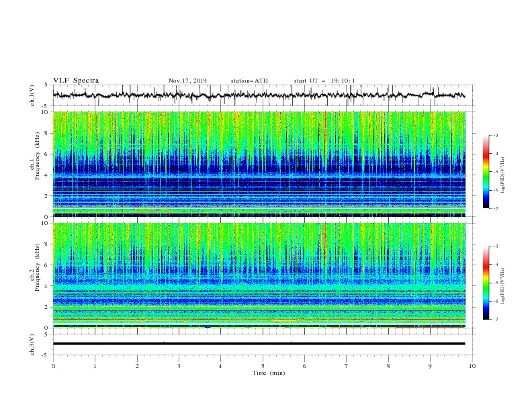Screen dimensions: 532x411
Task: Click the ch.2 PSD color scale bar
Action: tap(486, 283)
